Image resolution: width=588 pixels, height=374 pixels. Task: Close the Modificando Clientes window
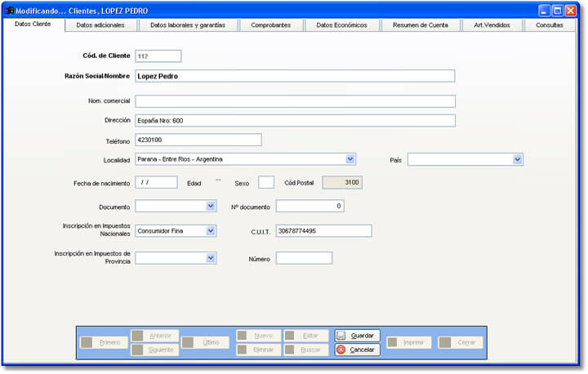pos(571,11)
